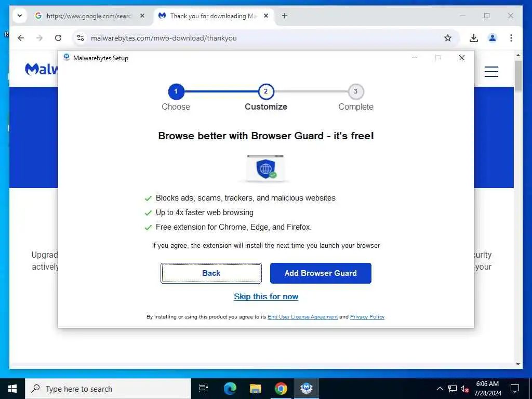This screenshot has height=399, width=532.
Task: Click Chrome back arrow
Action: [21, 38]
